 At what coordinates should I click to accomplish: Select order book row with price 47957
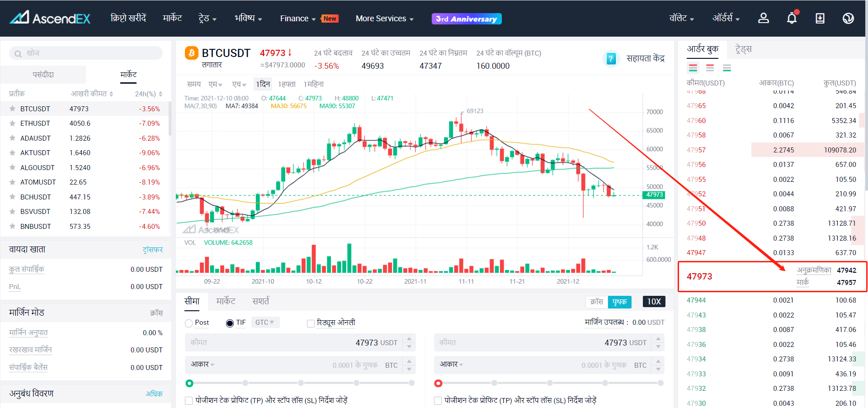pyautogui.click(x=772, y=150)
